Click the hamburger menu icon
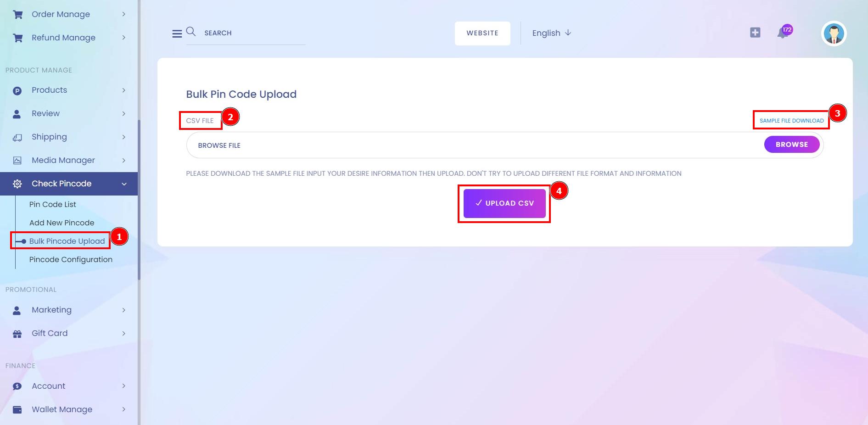Screen dimensions: 868x425 tap(177, 34)
